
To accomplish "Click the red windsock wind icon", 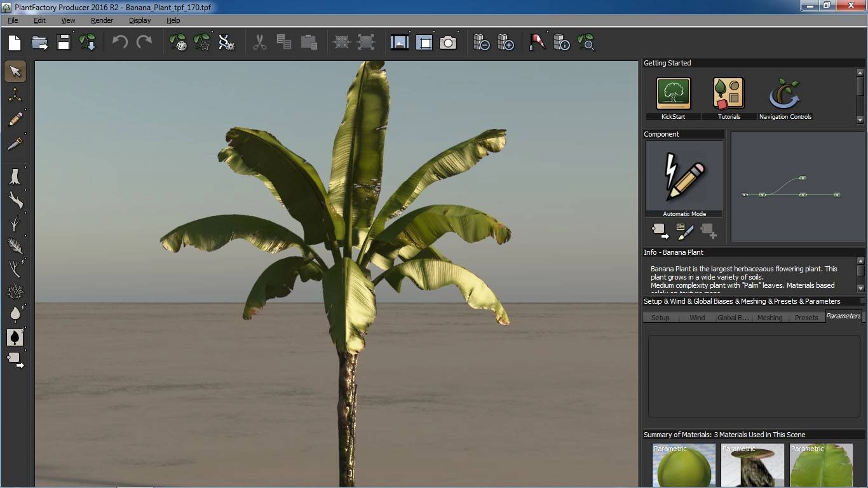I will (538, 43).
